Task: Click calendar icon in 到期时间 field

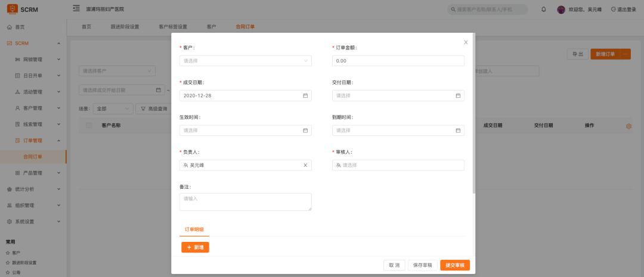Action: click(458, 130)
